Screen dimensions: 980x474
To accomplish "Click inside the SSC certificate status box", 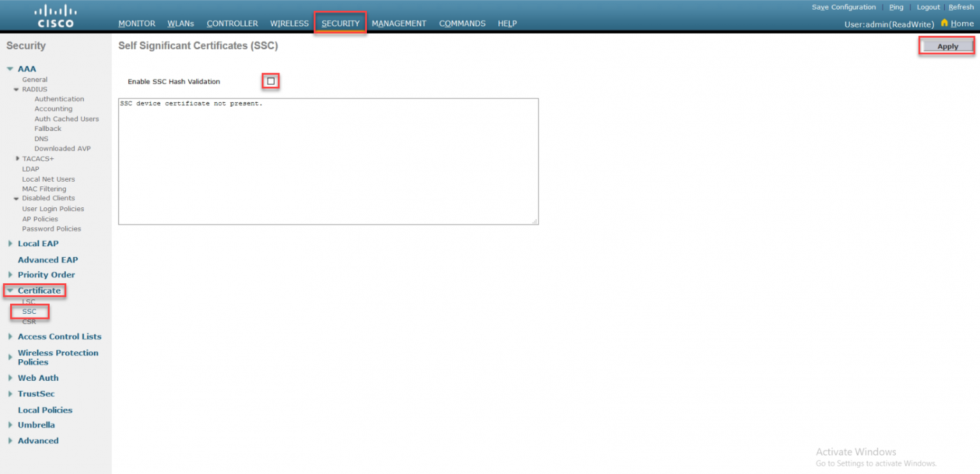I will click(x=328, y=159).
